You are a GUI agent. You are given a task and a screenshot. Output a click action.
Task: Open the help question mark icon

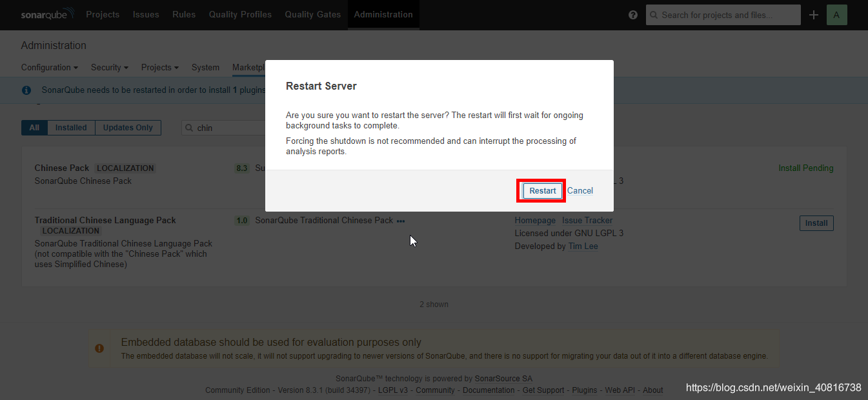[633, 15]
